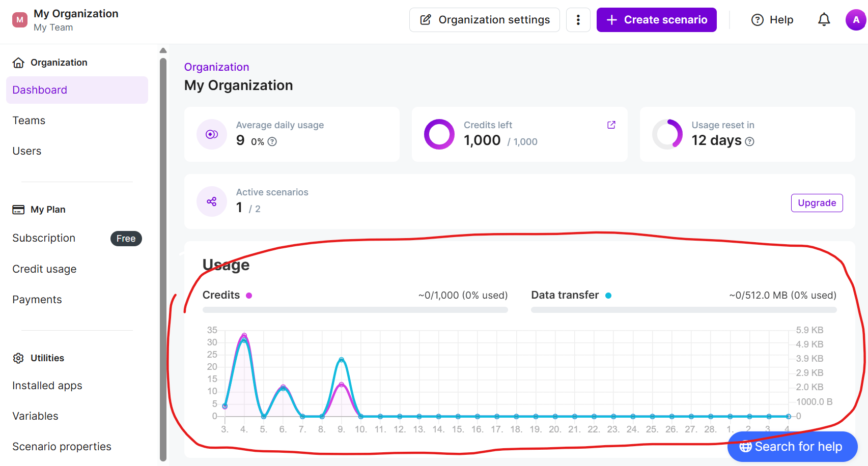868x466 pixels.
Task: Open the Teams page
Action: pyautogui.click(x=29, y=121)
